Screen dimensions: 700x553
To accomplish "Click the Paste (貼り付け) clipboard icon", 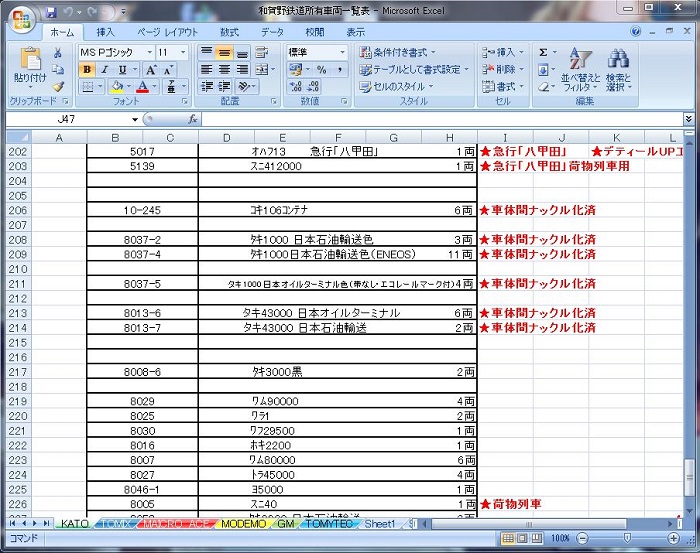I will [x=30, y=59].
